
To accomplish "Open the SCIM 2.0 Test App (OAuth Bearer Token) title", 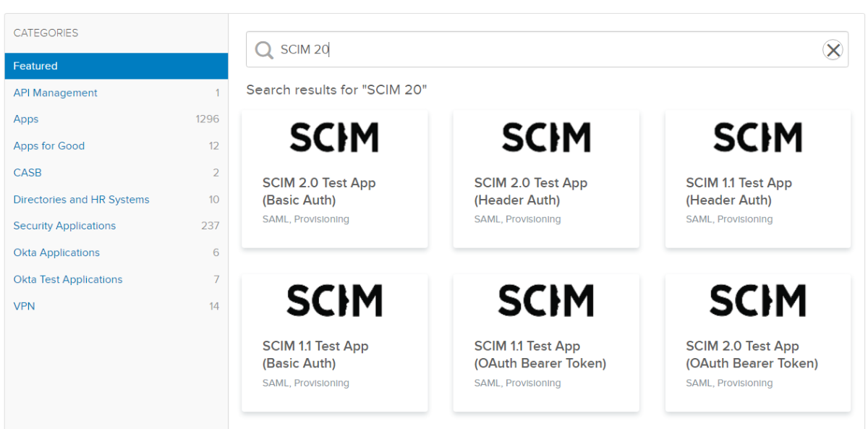I will tap(752, 354).
